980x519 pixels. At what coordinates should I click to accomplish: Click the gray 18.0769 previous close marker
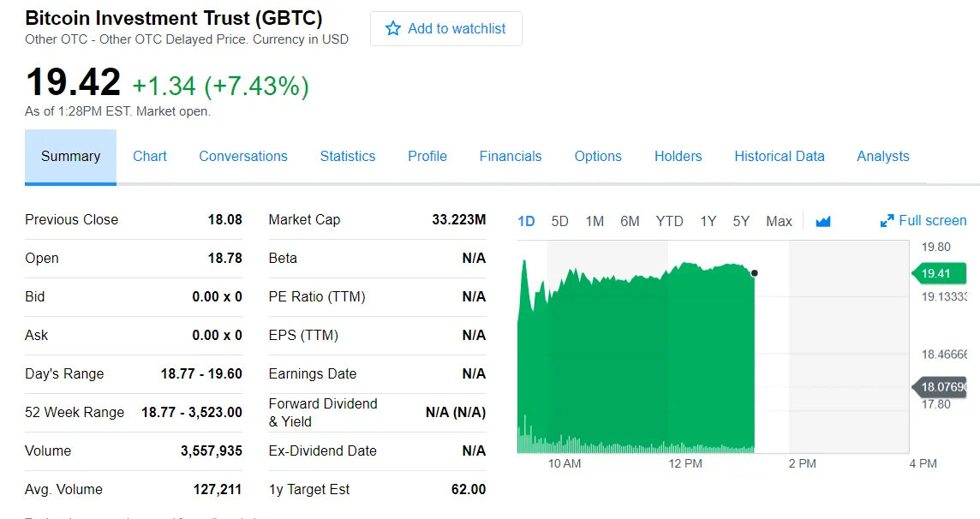click(941, 387)
